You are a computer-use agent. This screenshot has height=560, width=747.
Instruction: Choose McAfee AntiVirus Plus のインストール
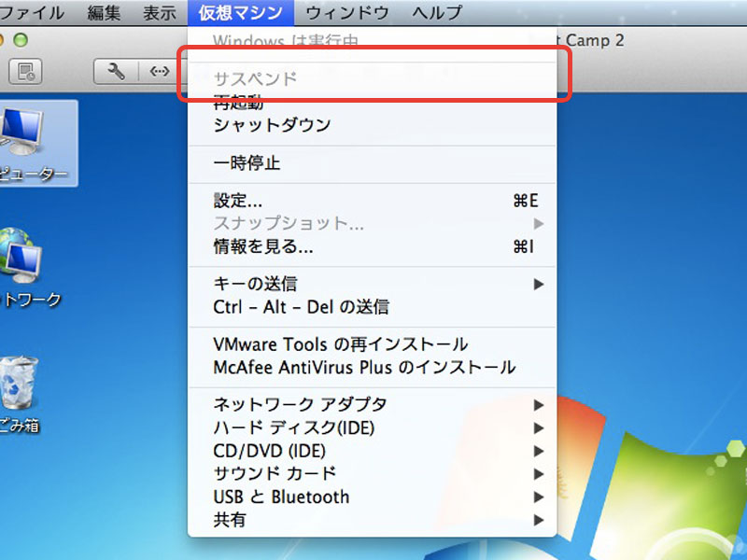(x=372, y=368)
